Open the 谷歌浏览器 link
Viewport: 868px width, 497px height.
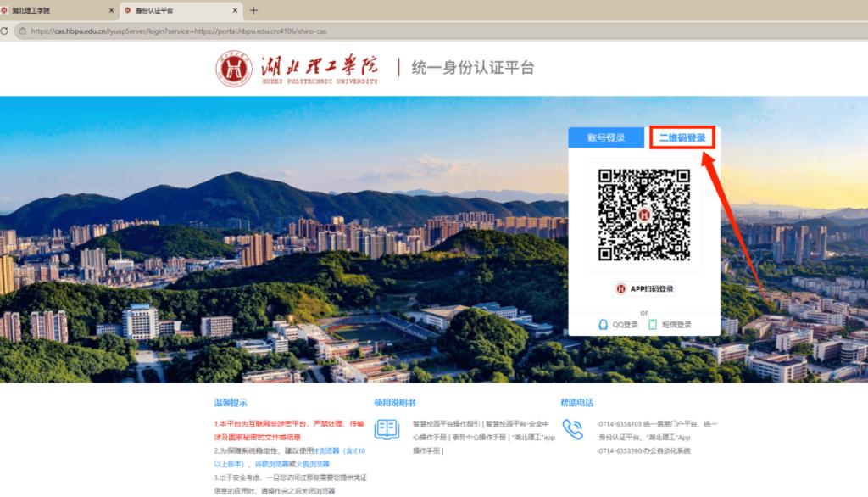tap(272, 464)
